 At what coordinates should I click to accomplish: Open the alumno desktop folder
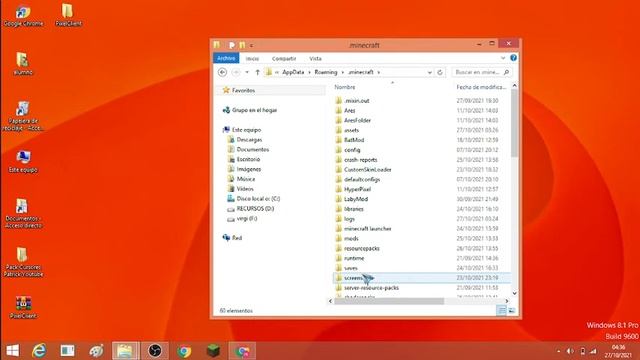click(x=23, y=64)
